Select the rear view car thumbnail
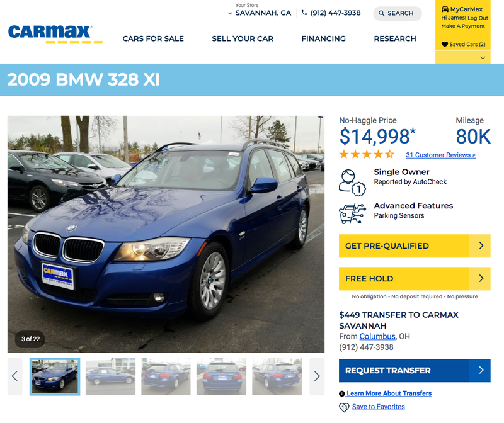The width and height of the screenshot is (504, 423). click(x=221, y=376)
